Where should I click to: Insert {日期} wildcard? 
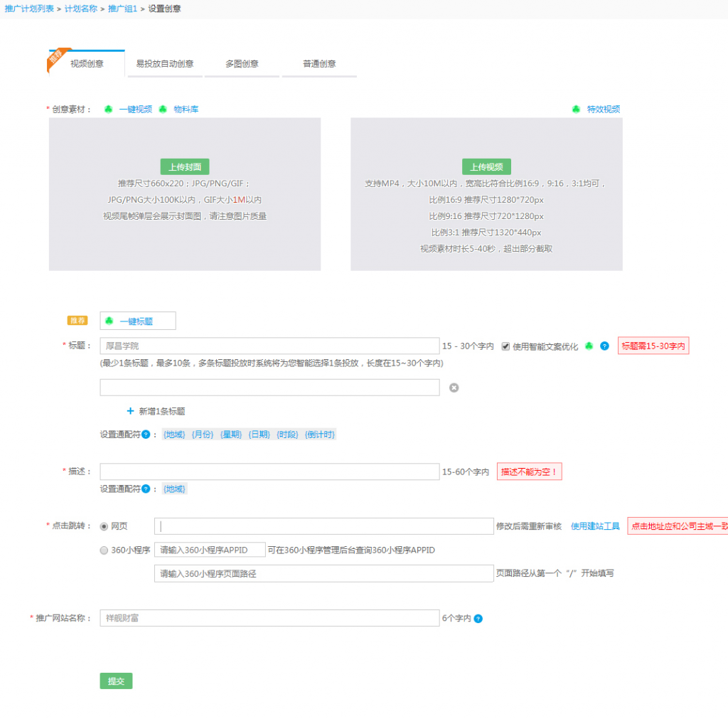click(x=259, y=435)
